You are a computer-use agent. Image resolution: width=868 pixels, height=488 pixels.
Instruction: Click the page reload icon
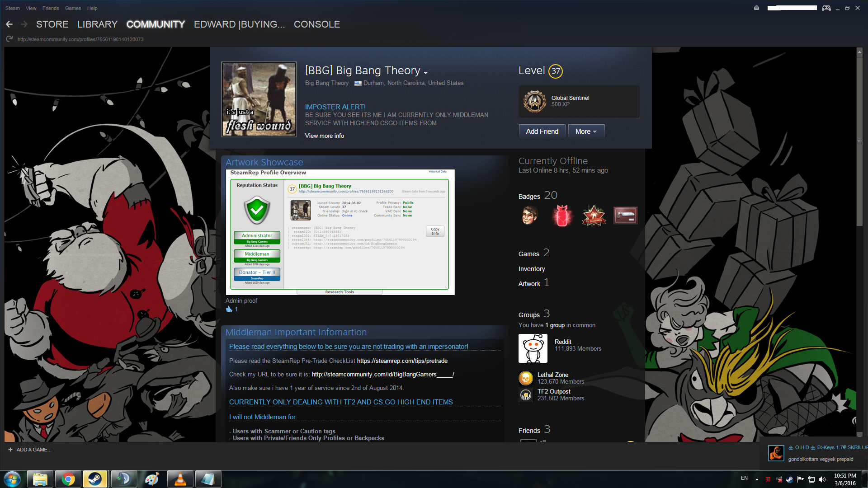(9, 39)
